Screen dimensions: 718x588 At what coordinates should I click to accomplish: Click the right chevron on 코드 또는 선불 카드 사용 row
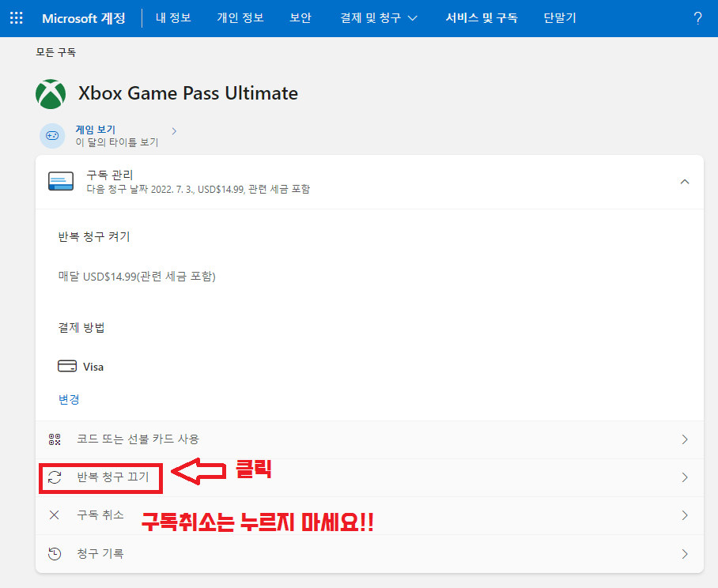685,439
